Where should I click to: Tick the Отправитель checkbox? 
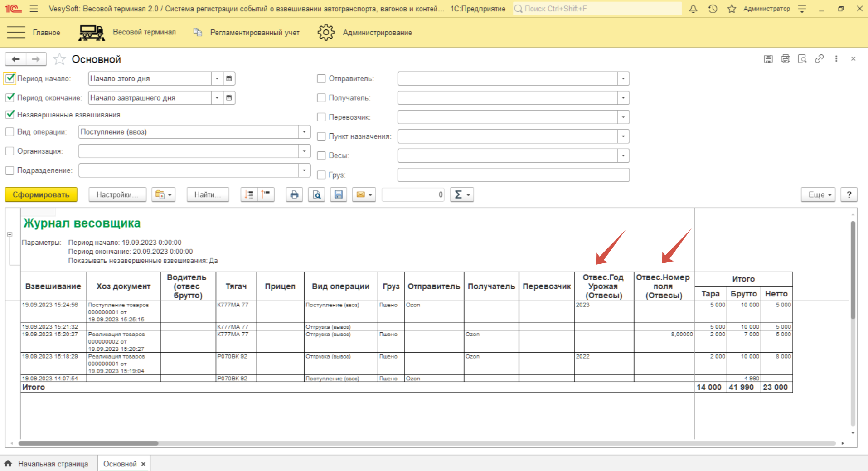click(321, 78)
